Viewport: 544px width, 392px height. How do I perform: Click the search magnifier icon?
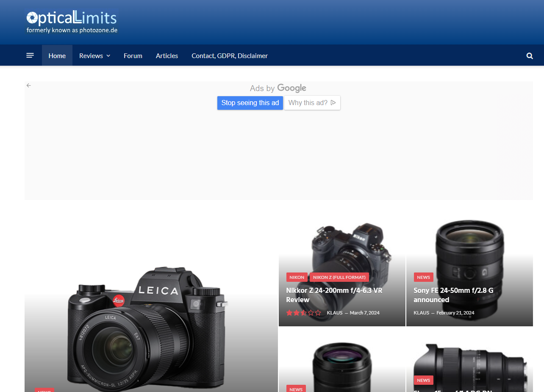[x=530, y=56]
